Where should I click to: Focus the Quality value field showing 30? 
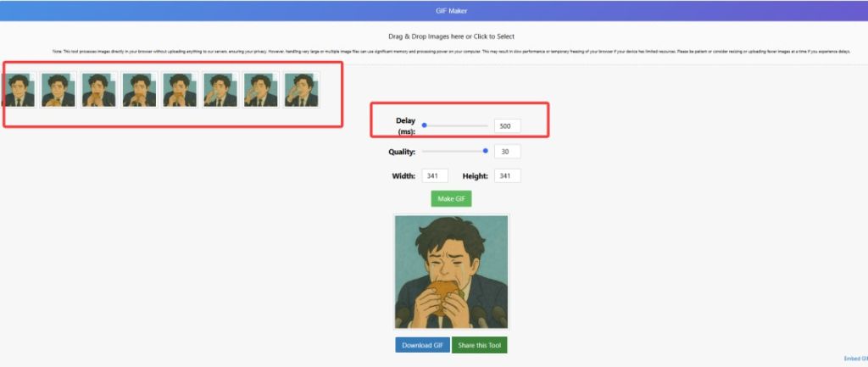507,152
